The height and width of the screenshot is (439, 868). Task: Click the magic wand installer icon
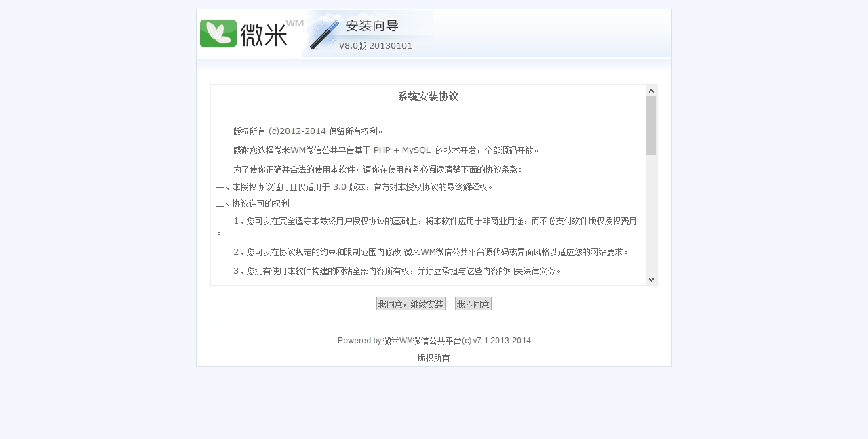pos(324,35)
